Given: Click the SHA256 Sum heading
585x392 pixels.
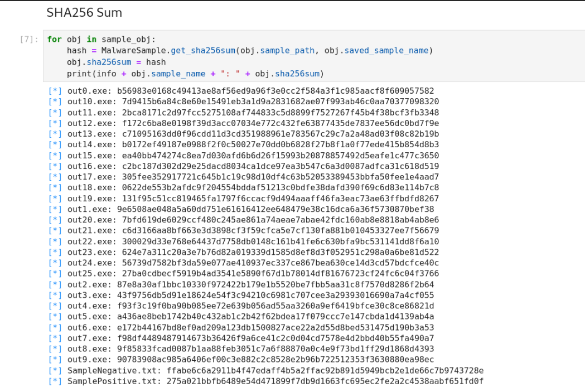Looking at the screenshot, I should pyautogui.click(x=84, y=12).
